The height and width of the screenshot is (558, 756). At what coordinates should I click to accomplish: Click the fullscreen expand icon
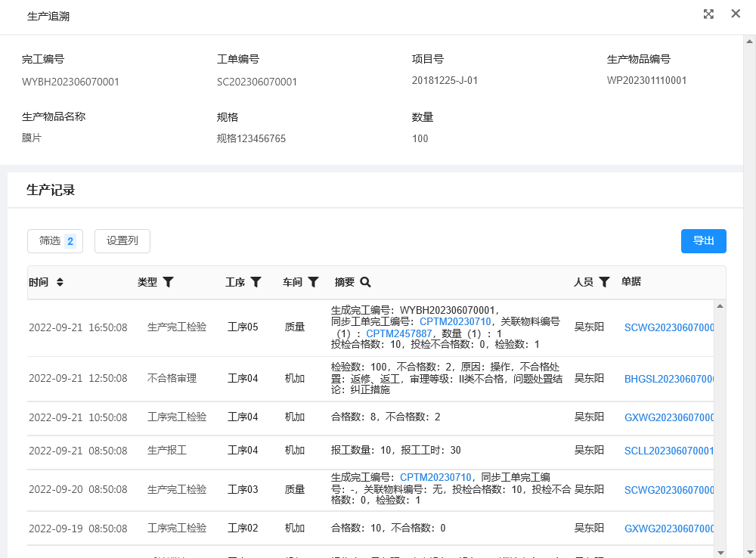(708, 14)
